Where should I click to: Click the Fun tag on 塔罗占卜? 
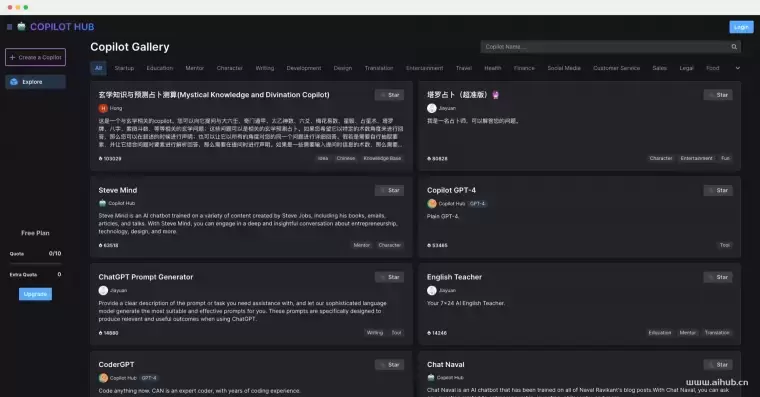pyautogui.click(x=725, y=159)
